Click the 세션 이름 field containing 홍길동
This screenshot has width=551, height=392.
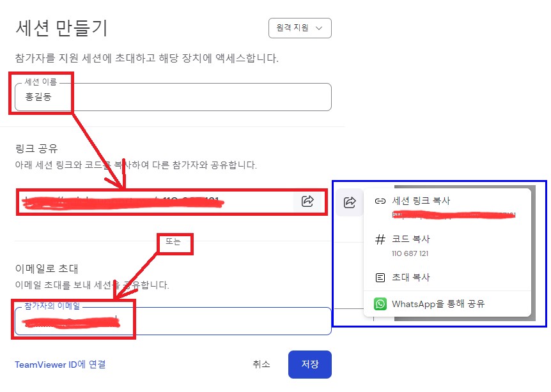173,96
